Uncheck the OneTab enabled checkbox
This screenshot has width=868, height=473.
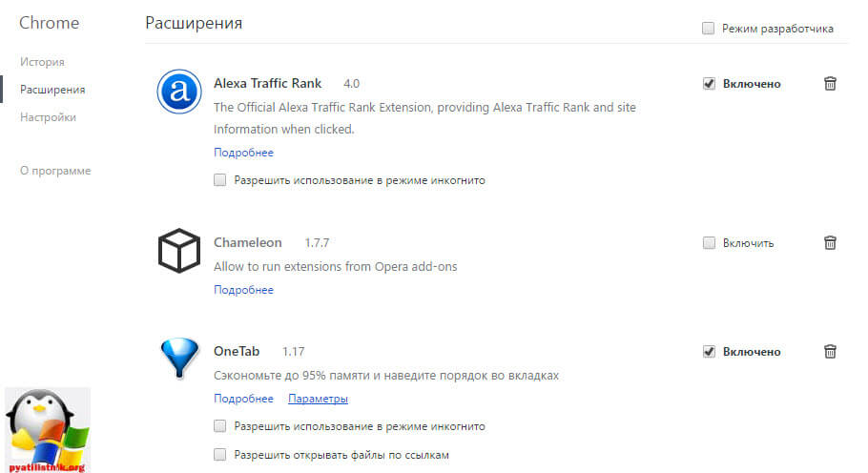709,352
